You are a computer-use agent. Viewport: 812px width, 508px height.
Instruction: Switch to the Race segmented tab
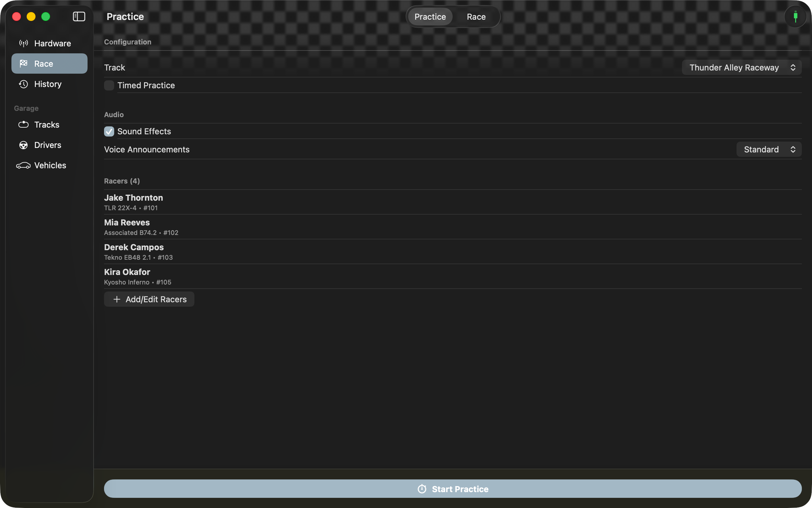click(476, 17)
